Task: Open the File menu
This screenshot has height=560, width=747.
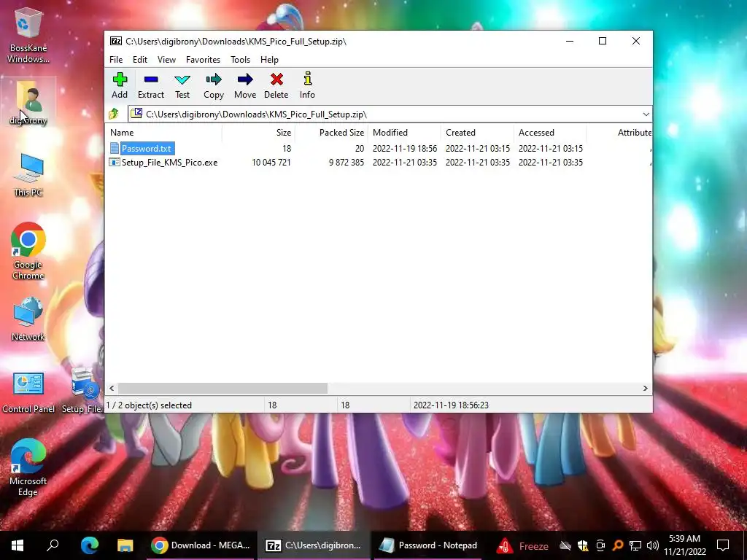Action: 116,60
